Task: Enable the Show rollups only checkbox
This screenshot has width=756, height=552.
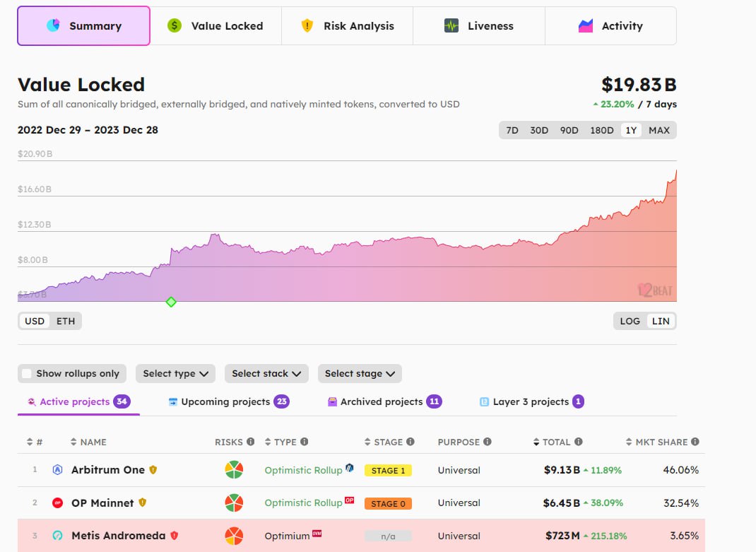Action: (27, 373)
